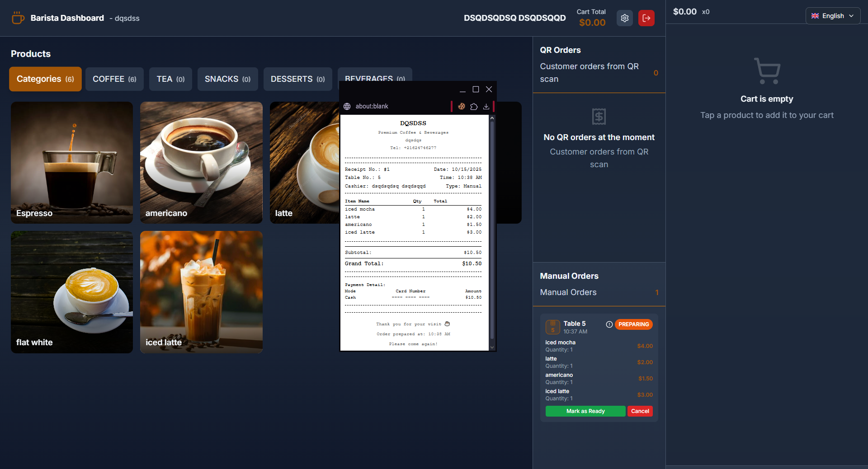This screenshot has height=469, width=868.
Task: Close the receipt popup window
Action: [489, 89]
